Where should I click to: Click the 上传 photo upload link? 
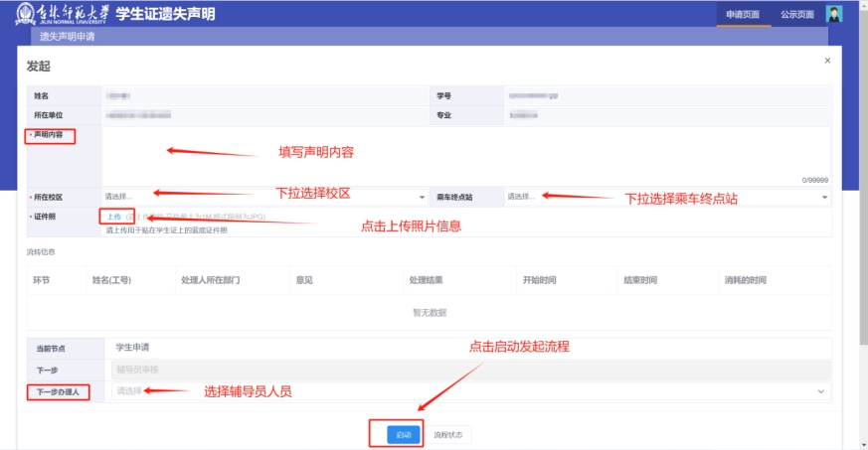(x=114, y=217)
